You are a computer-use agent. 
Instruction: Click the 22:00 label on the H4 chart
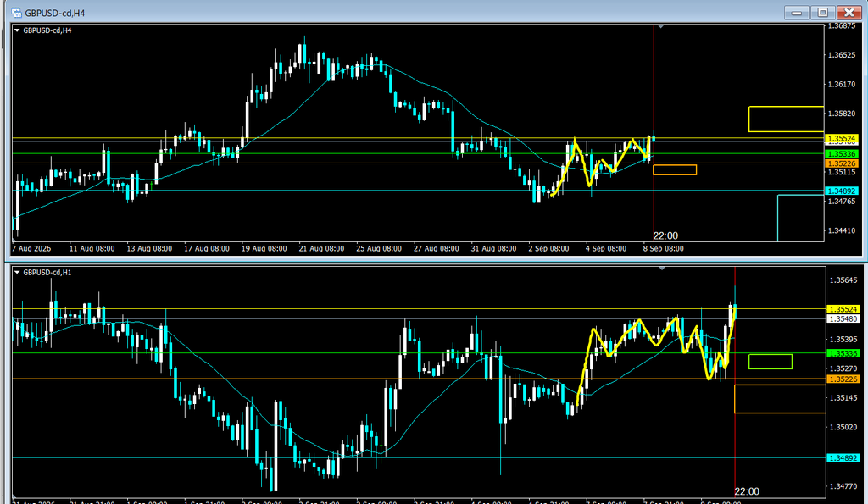[x=665, y=235]
